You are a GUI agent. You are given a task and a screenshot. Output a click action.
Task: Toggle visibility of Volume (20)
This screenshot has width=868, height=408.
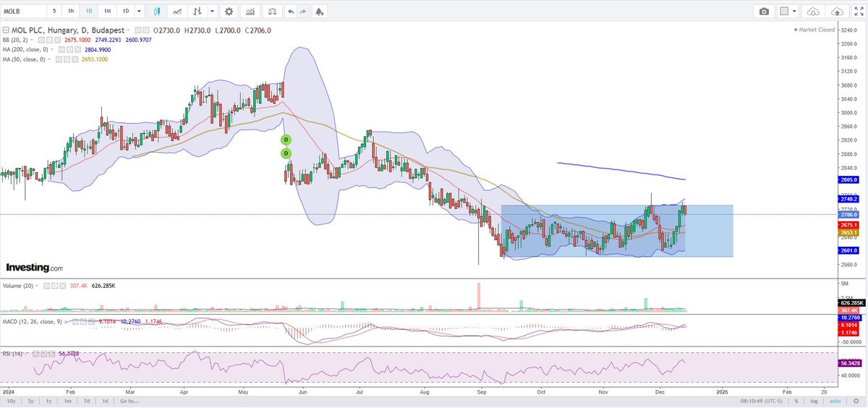(x=46, y=286)
